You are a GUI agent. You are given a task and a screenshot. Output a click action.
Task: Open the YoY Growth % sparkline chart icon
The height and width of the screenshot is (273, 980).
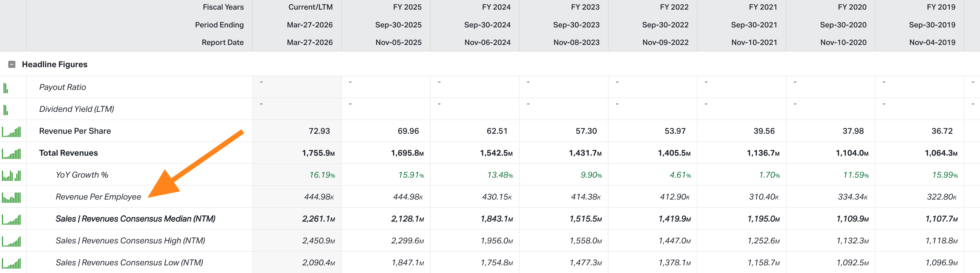(11, 175)
